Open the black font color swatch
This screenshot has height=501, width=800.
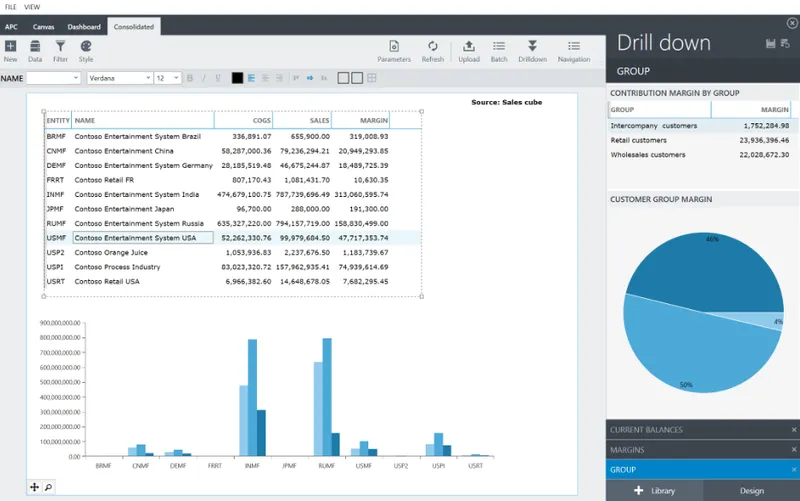[x=237, y=78]
